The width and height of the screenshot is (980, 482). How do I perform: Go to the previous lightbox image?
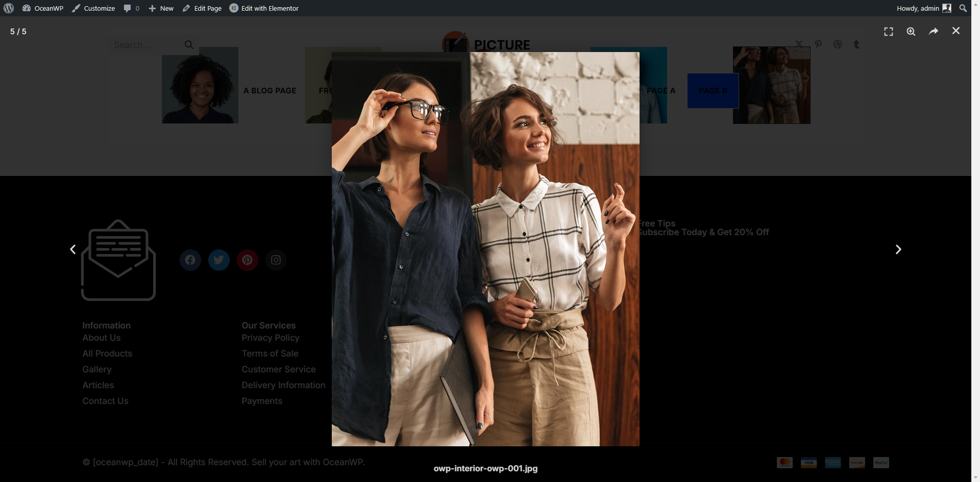[73, 249]
